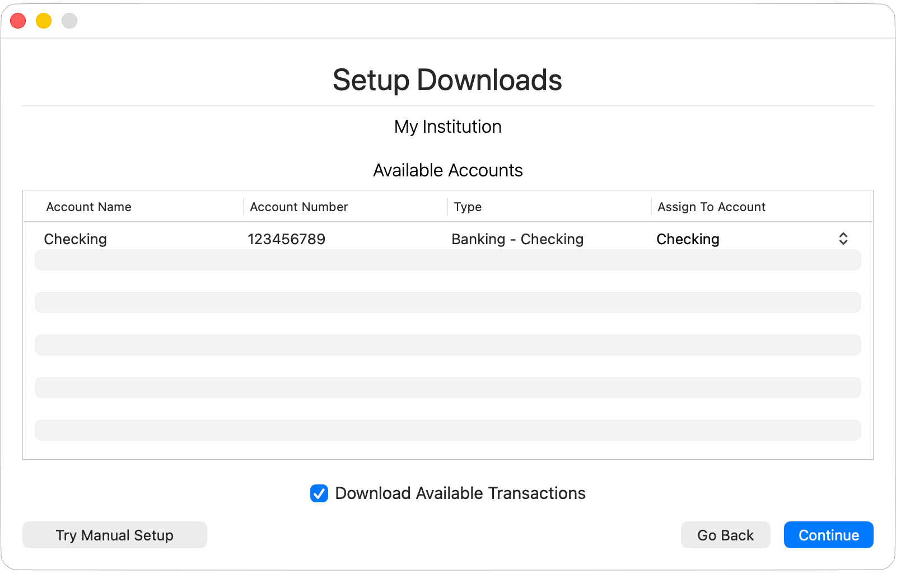Screen dimensions: 924x574
Task: Click the up-down chevron arrows in the Checking row
Action: point(843,239)
